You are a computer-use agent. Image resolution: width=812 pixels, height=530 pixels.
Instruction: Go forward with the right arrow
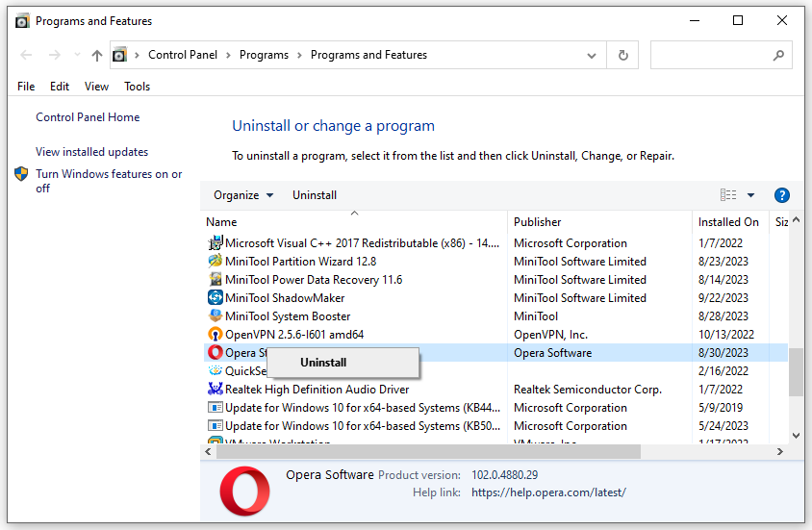[55, 55]
